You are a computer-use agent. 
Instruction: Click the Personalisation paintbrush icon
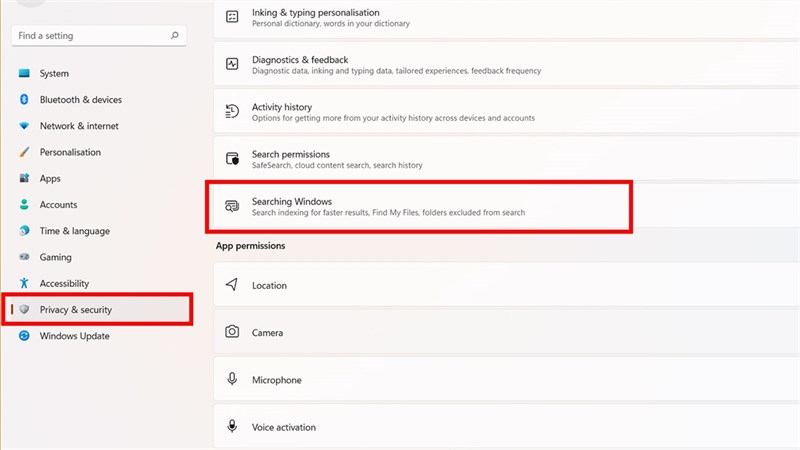point(24,152)
